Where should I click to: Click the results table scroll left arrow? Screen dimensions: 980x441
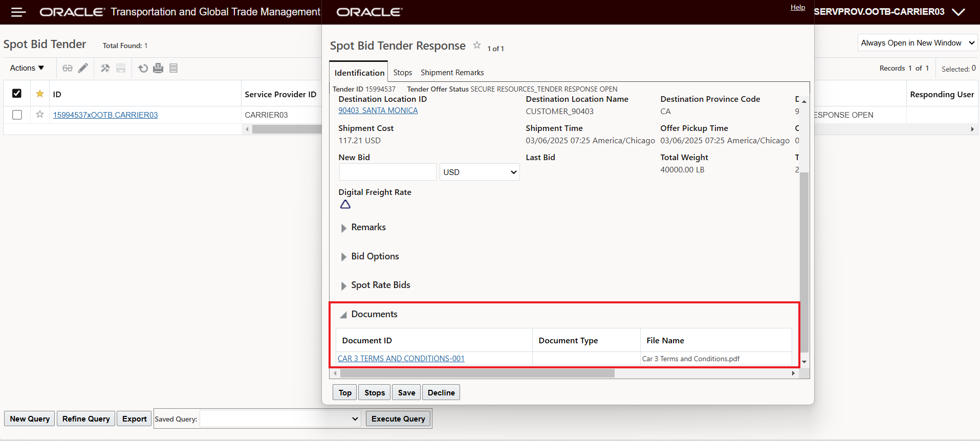247,129
